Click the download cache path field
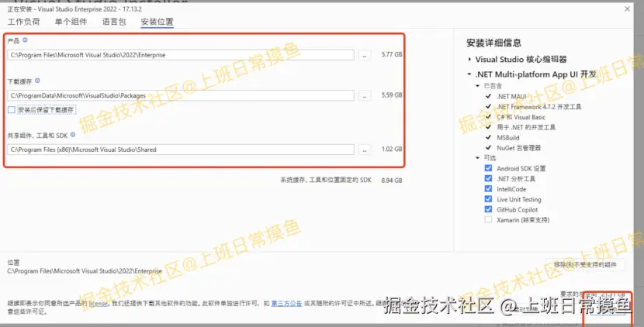This screenshot has height=327, width=644. pyautogui.click(x=181, y=95)
